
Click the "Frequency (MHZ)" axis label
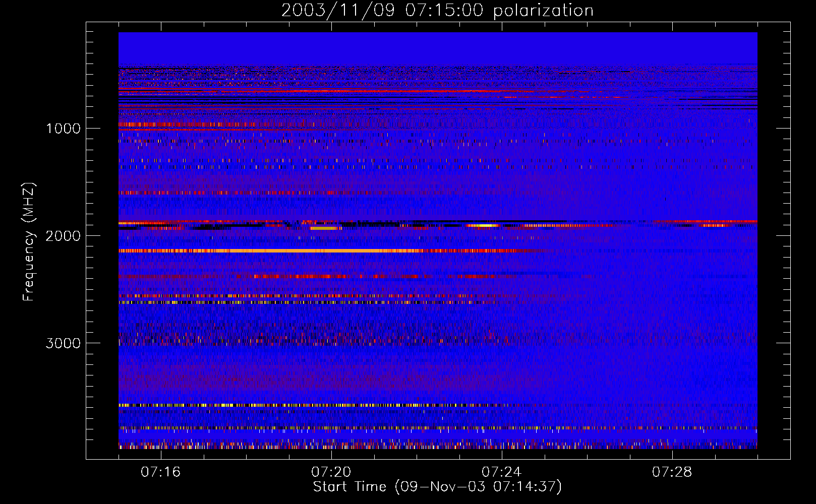(29, 242)
